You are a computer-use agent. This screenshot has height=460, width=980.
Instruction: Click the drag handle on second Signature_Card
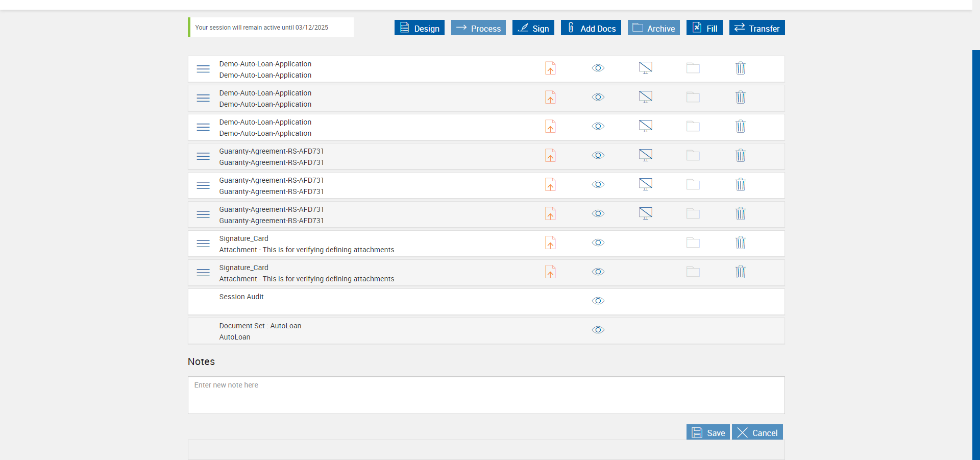[203, 273]
